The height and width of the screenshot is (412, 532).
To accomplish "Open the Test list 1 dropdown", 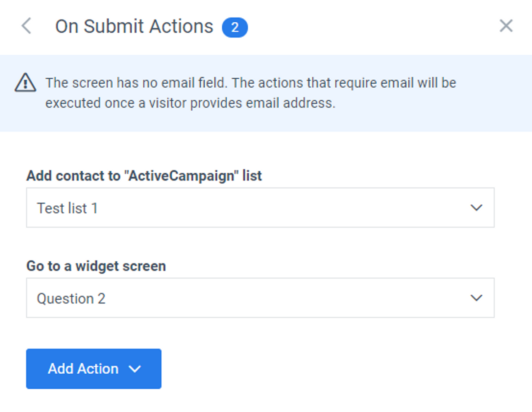I will 260,208.
